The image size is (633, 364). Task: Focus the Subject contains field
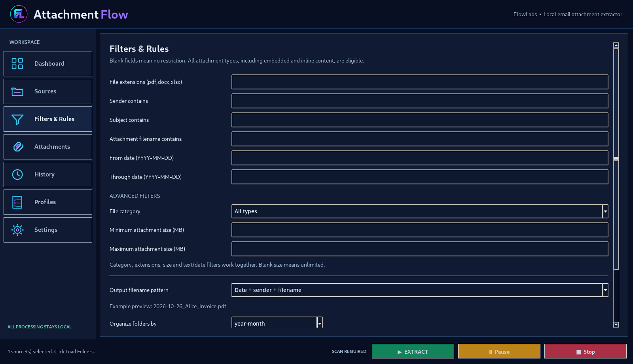[x=420, y=120]
